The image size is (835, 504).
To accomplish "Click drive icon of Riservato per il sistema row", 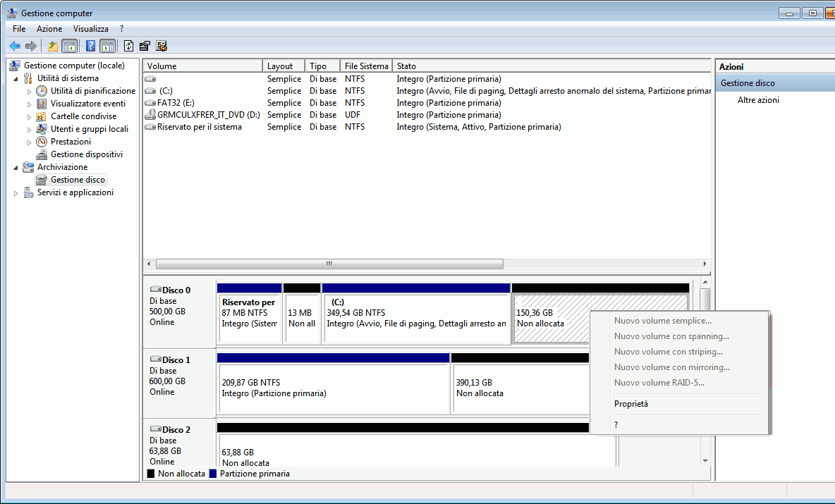I will (x=150, y=127).
